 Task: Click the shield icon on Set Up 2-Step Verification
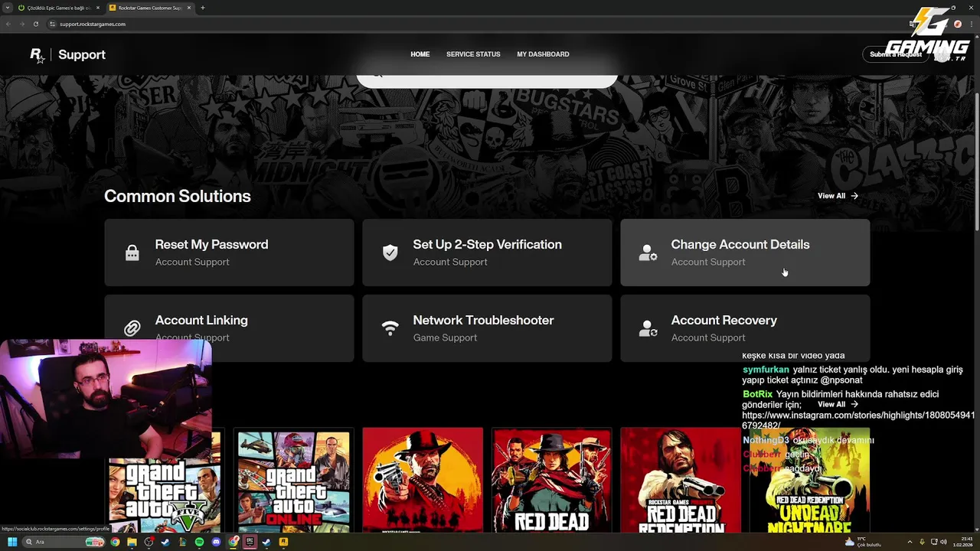pyautogui.click(x=390, y=253)
